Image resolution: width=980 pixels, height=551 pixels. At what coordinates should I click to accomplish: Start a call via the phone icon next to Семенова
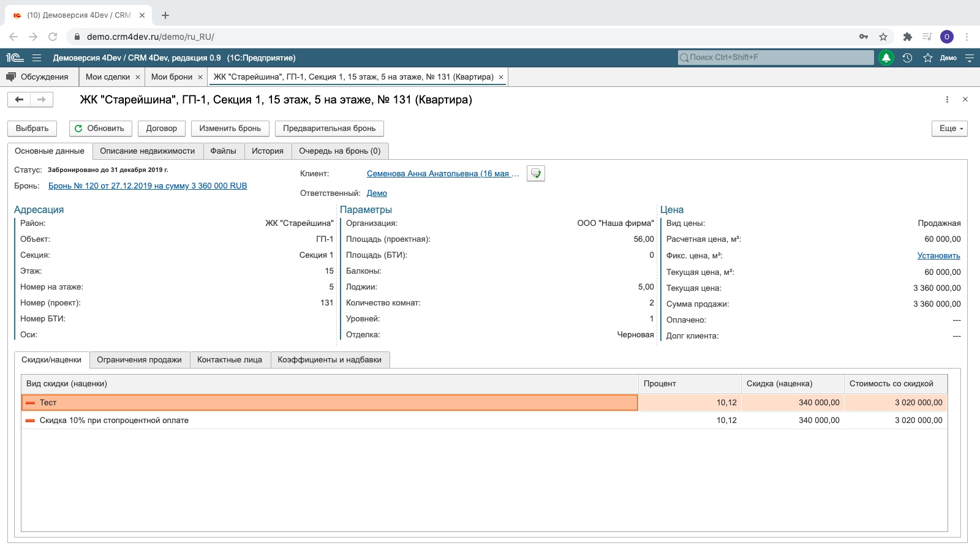click(535, 173)
